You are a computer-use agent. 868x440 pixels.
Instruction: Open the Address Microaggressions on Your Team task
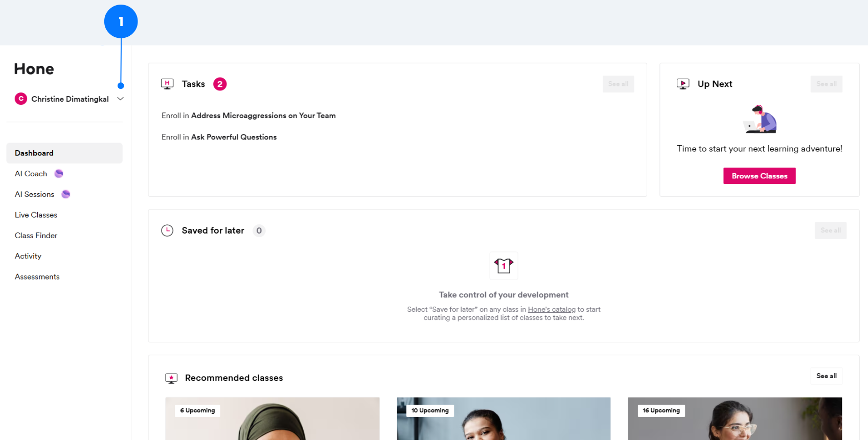(x=263, y=116)
